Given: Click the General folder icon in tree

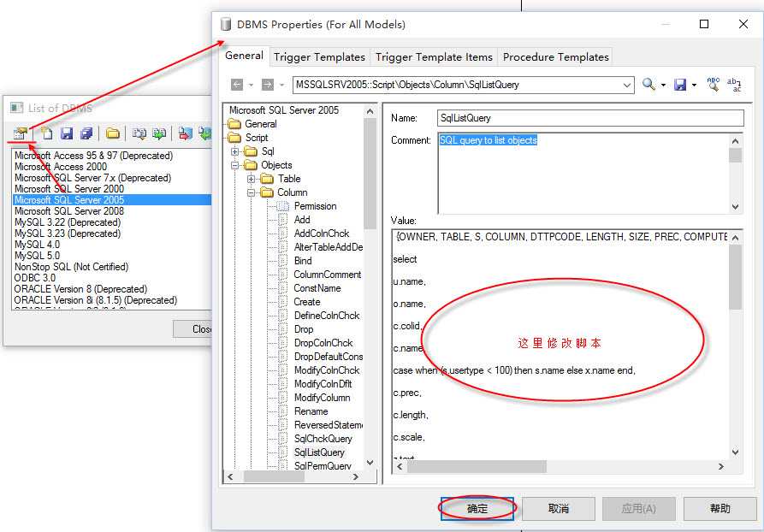Looking at the screenshot, I should pos(235,124).
